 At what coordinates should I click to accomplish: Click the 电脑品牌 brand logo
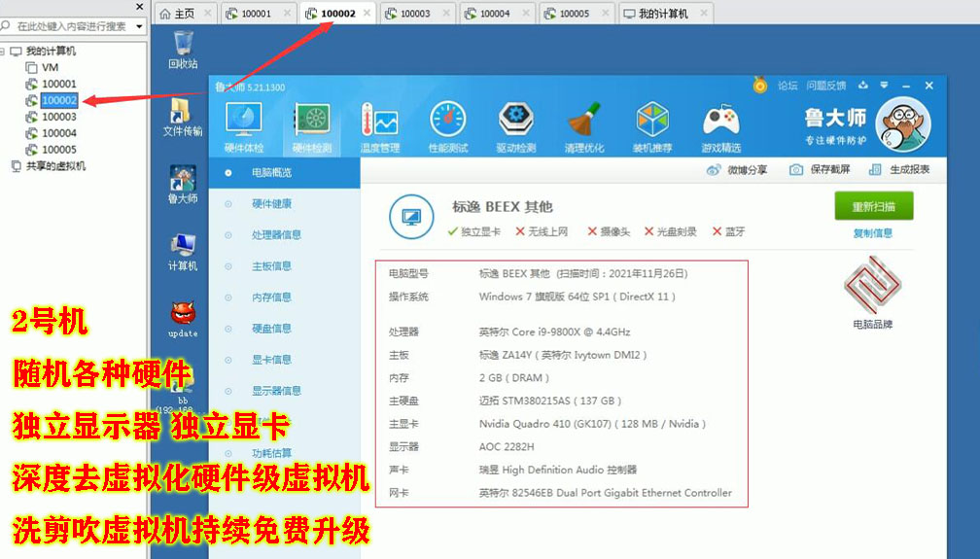click(872, 285)
